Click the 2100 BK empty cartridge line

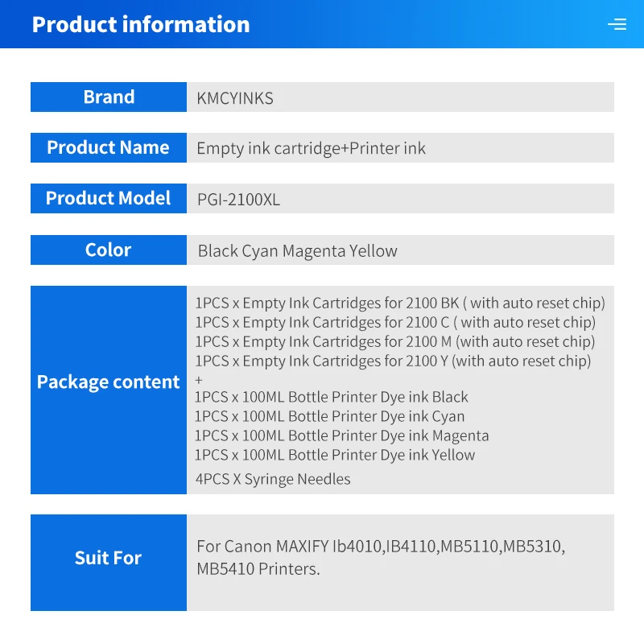click(400, 303)
